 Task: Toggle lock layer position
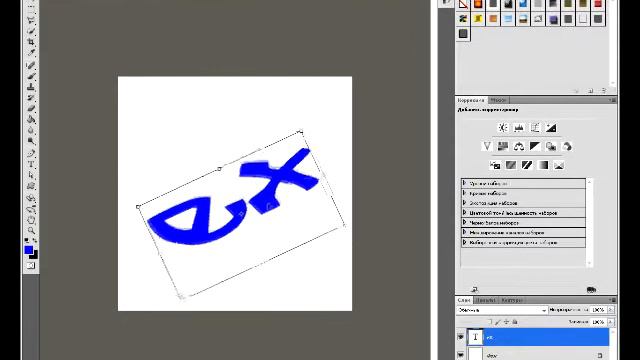pos(506,322)
